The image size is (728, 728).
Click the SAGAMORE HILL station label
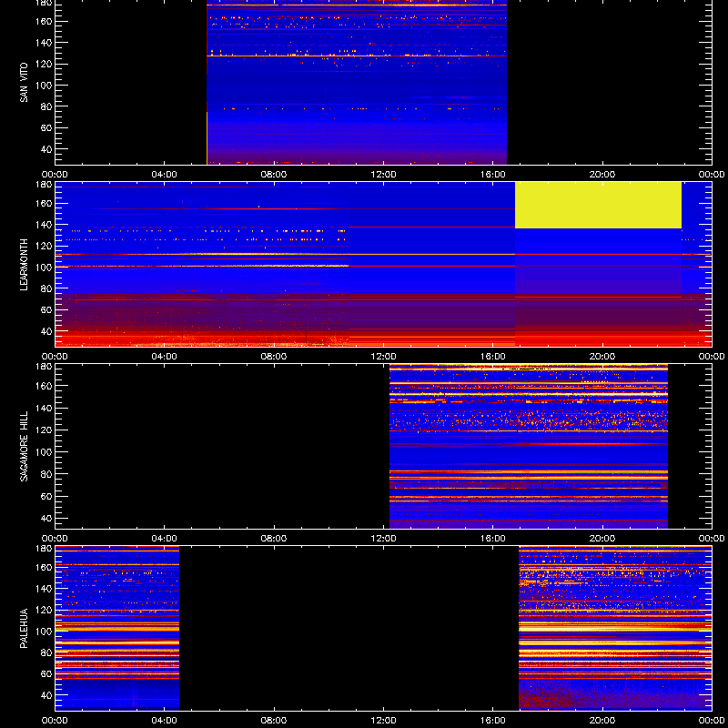point(24,446)
